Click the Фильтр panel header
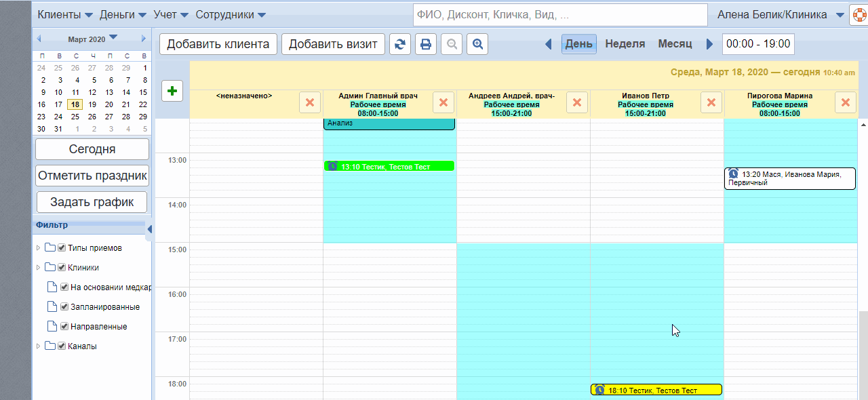The height and width of the screenshot is (400, 868). pyautogui.click(x=90, y=224)
